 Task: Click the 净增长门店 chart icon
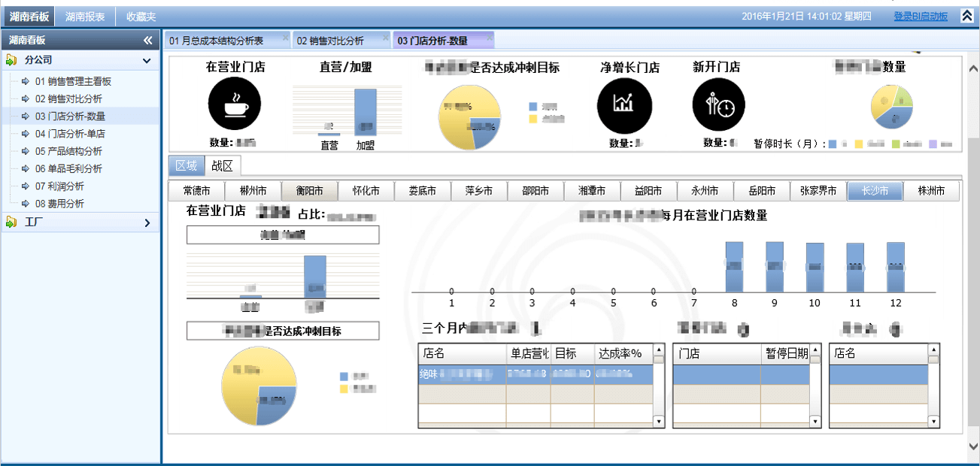[x=624, y=104]
